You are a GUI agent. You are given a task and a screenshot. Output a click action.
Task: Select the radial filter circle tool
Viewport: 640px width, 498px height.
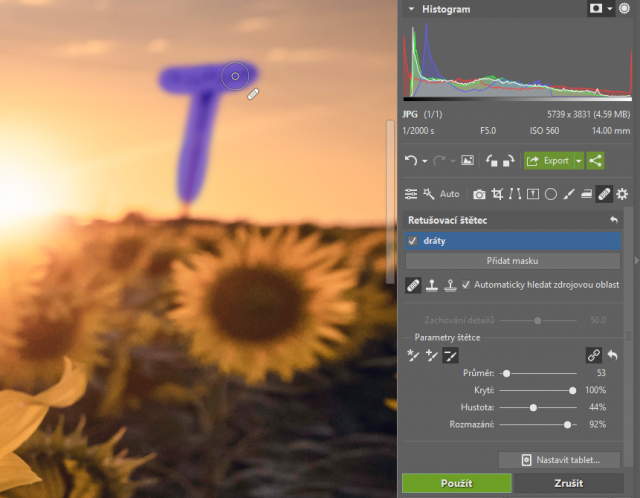[551, 194]
